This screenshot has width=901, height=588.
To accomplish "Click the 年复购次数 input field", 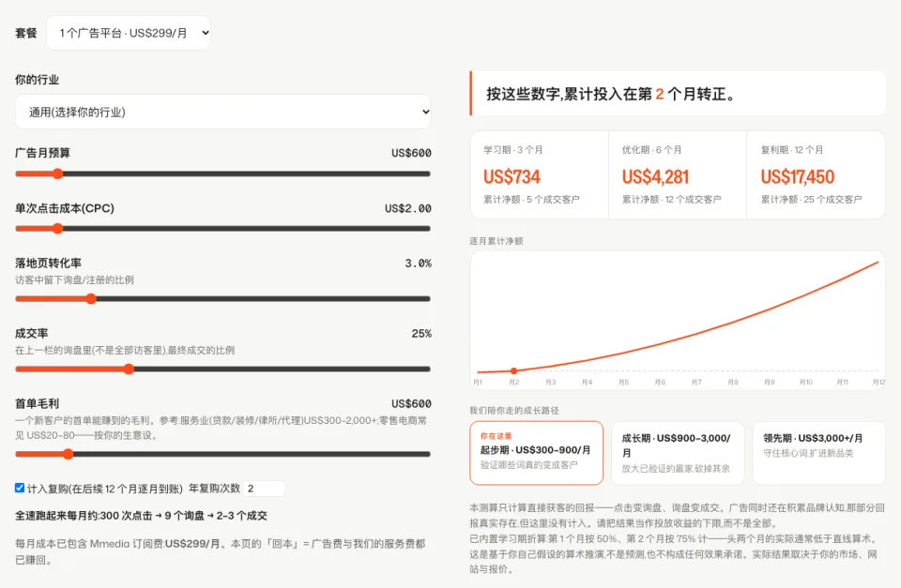I will click(264, 489).
